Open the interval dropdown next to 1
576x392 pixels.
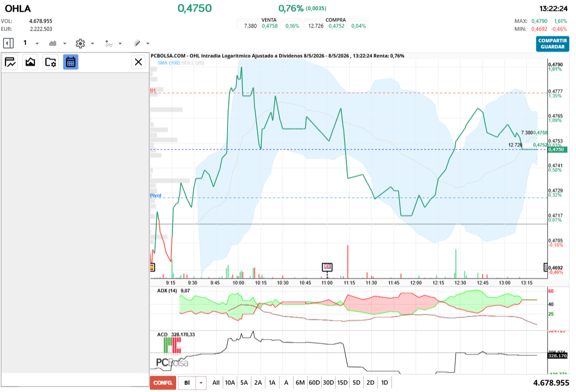click(x=37, y=43)
